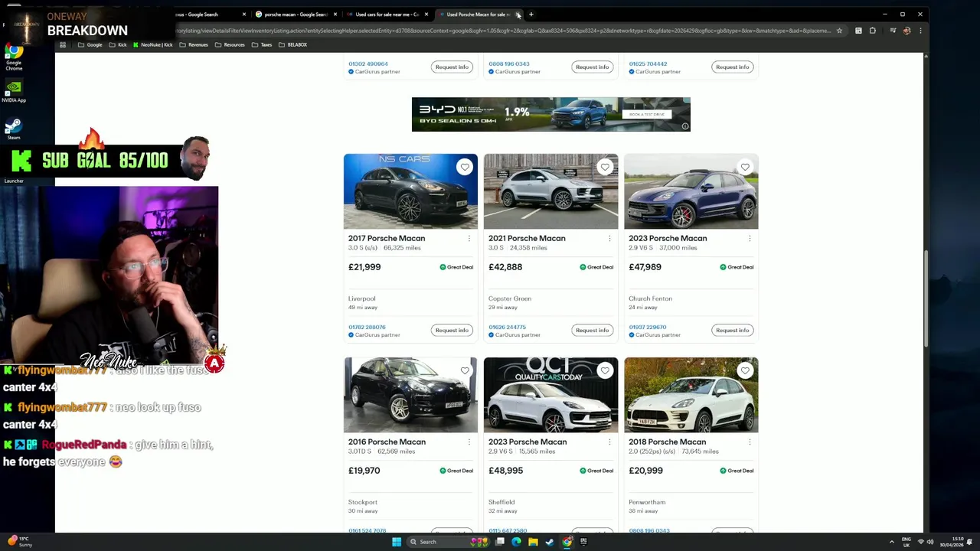This screenshot has height=551, width=980.
Task: Call dealer number 01937 229670
Action: tap(647, 327)
